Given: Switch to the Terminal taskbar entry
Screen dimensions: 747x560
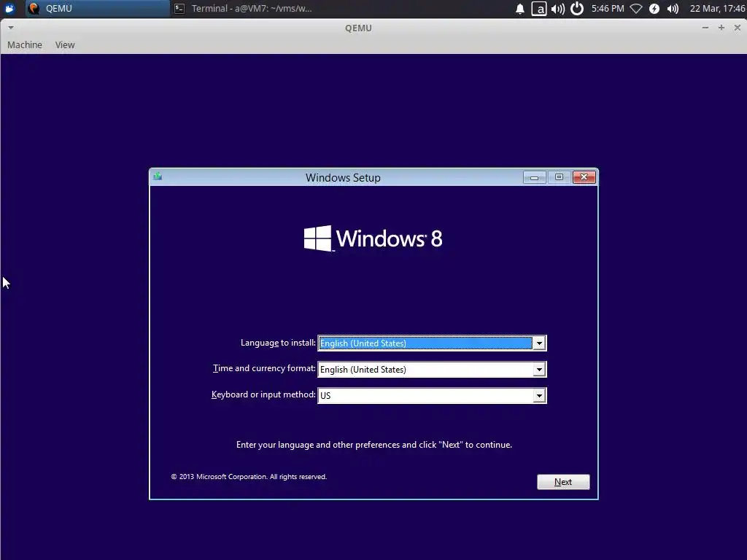Looking at the screenshot, I should pyautogui.click(x=243, y=8).
